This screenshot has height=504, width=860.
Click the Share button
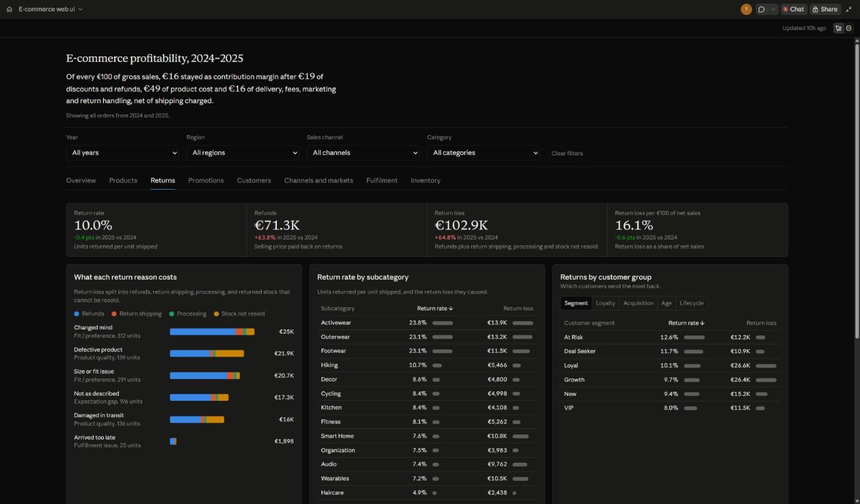[x=825, y=9]
